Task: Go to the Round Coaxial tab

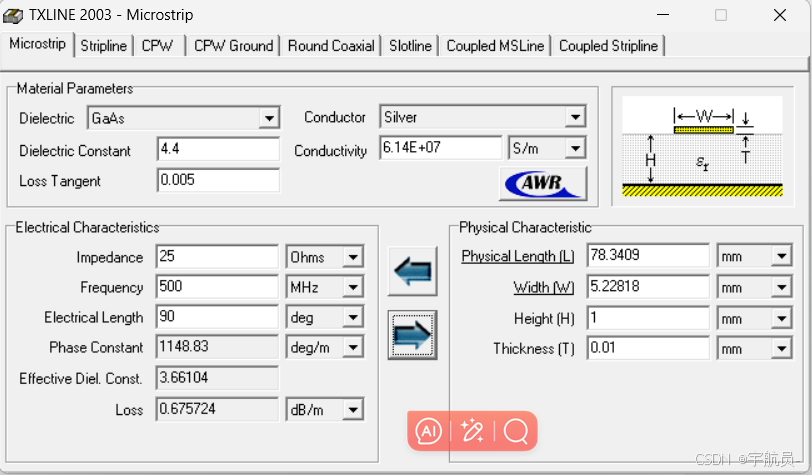Action: [331, 46]
